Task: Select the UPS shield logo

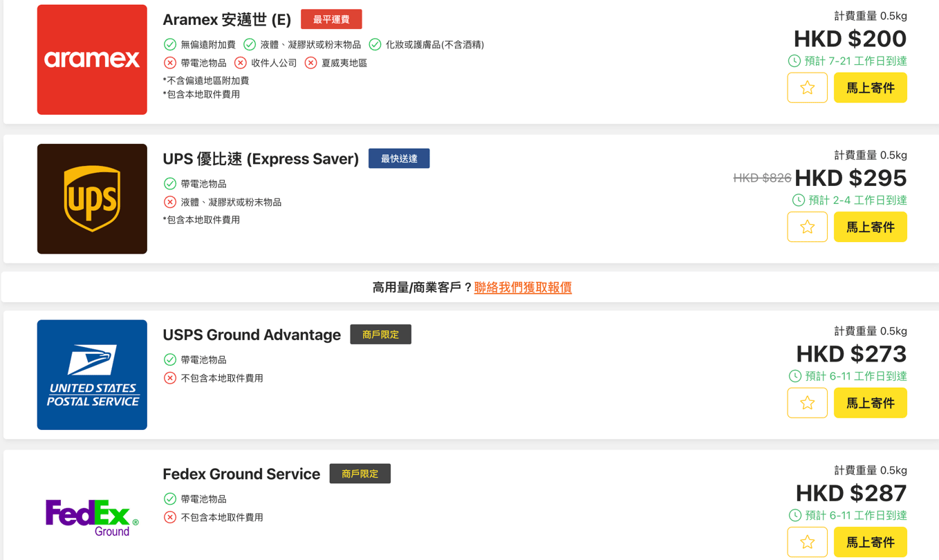Action: point(92,199)
